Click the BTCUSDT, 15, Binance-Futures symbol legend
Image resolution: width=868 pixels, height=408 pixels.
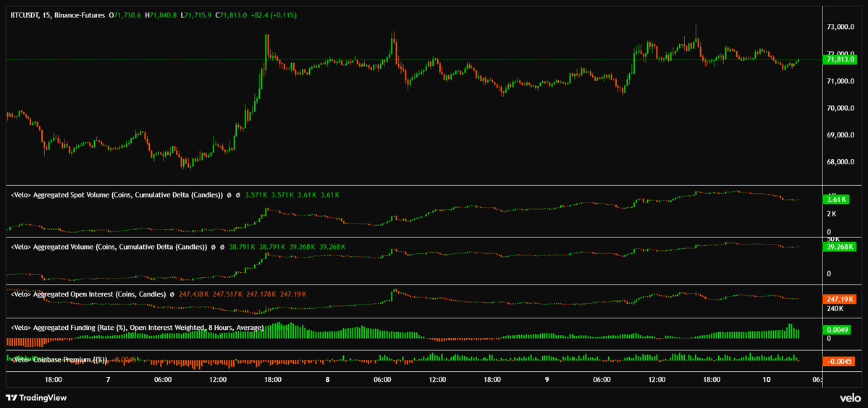[x=58, y=16]
